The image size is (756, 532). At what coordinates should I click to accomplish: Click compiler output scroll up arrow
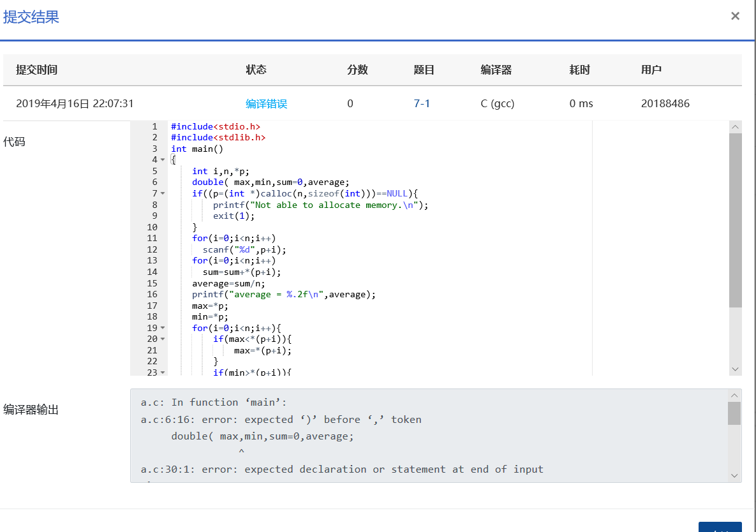tap(734, 395)
